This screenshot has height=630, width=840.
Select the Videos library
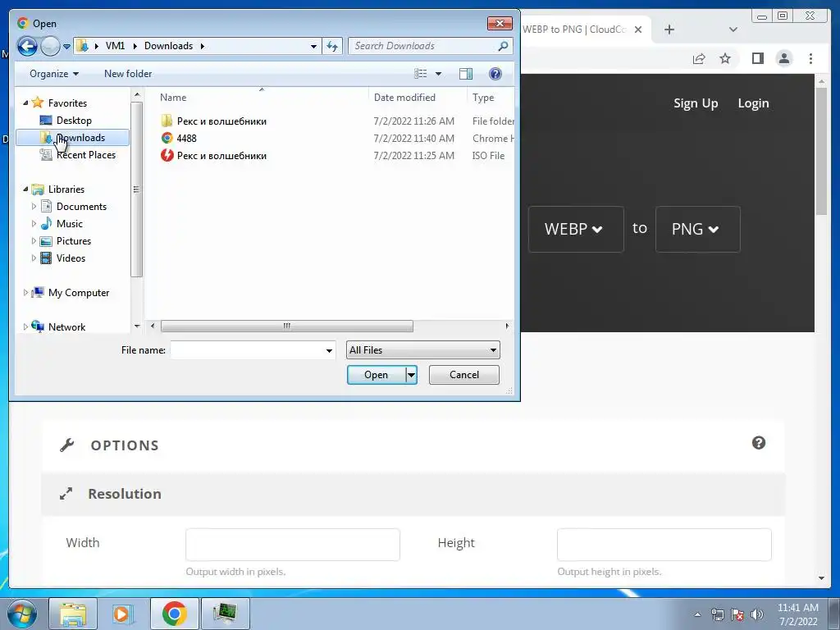pos(71,258)
